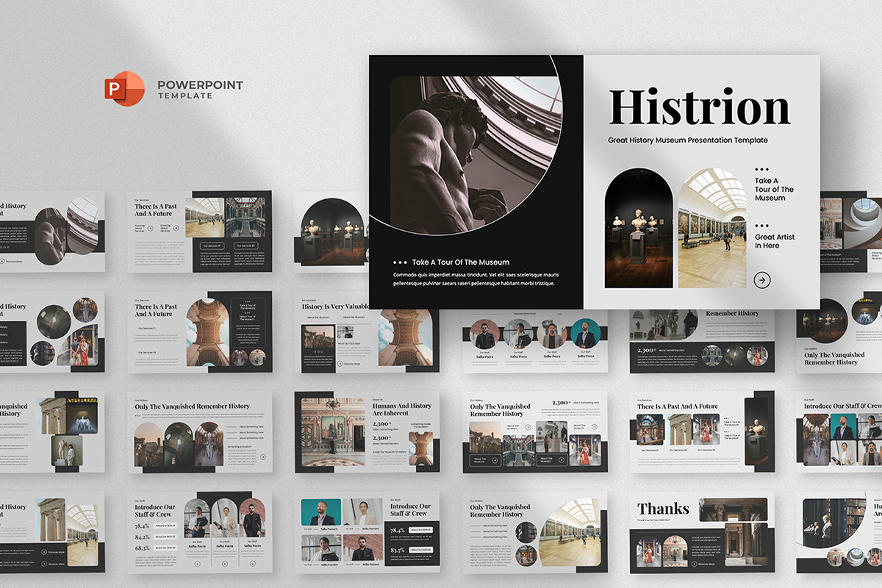
Task: Switch to the Our Staff section on Introduce Our Staff slide
Action: 139,500
